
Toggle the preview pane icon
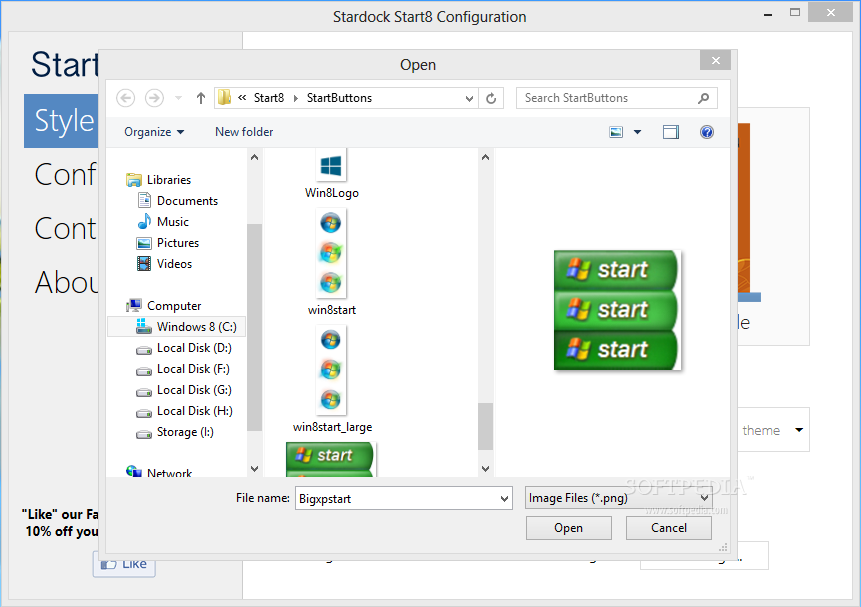click(x=671, y=131)
